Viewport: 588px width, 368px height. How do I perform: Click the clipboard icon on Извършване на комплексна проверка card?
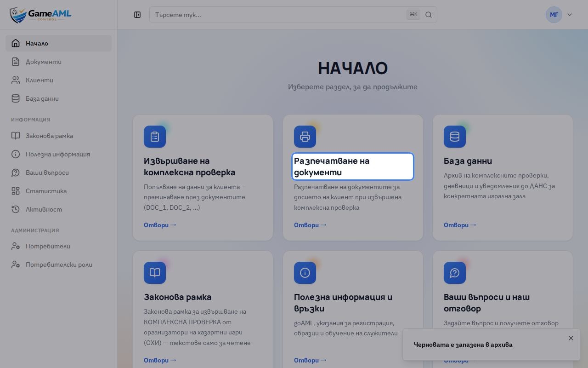155,137
